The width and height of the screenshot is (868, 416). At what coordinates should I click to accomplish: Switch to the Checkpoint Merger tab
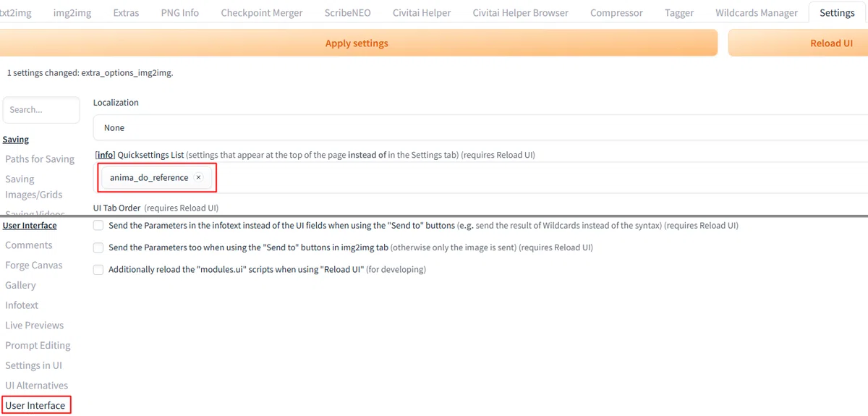click(x=262, y=12)
